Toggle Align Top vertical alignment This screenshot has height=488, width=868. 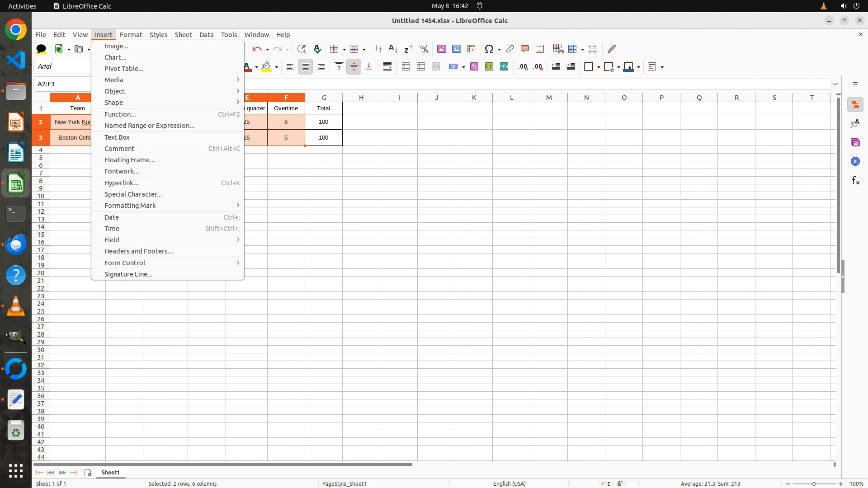[339, 67]
